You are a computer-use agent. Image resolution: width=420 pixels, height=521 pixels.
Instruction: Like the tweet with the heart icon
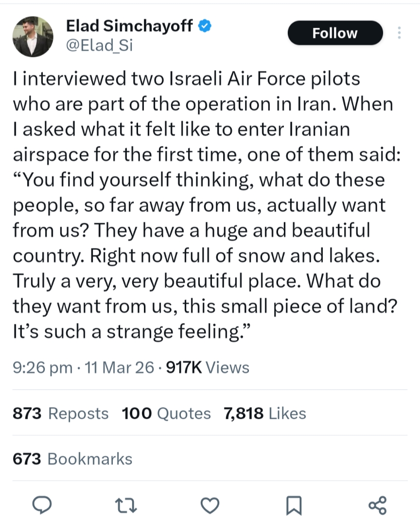pyautogui.click(x=210, y=504)
